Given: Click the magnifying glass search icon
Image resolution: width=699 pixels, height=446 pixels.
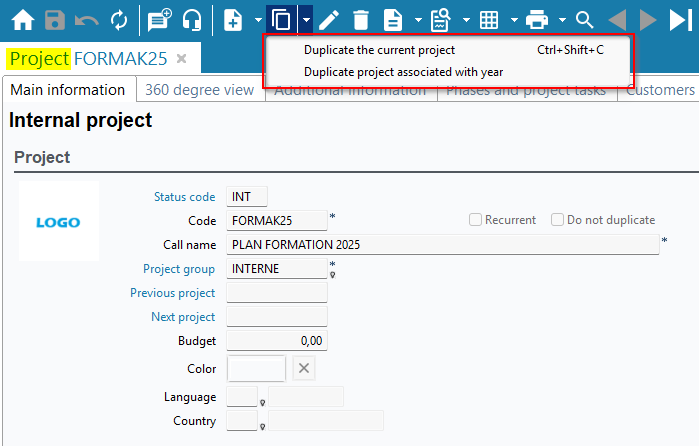Looking at the screenshot, I should (585, 20).
